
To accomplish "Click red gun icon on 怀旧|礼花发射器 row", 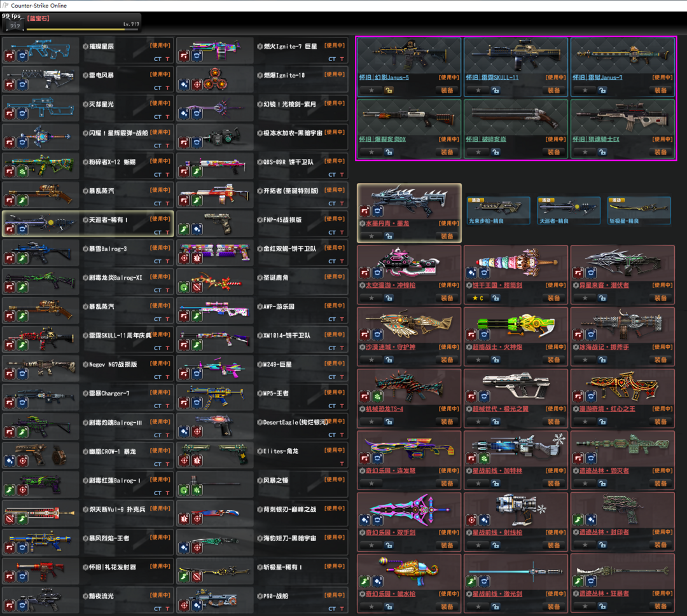I will [x=10, y=577].
